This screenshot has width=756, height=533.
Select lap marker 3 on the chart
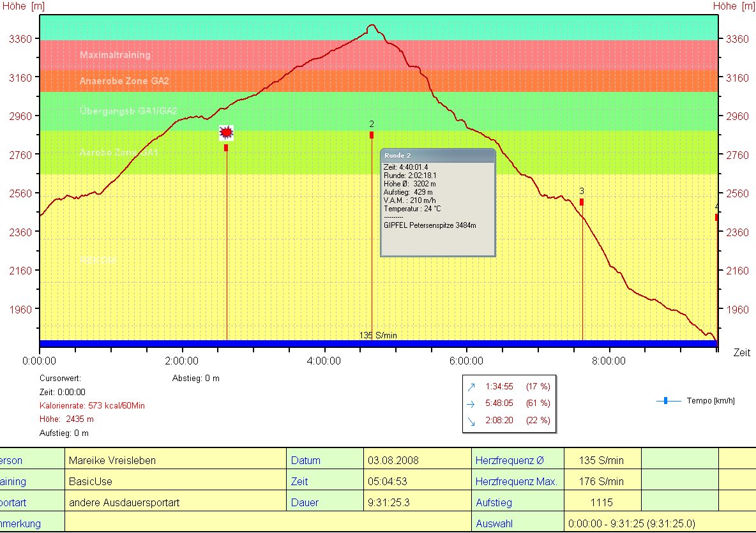582,202
